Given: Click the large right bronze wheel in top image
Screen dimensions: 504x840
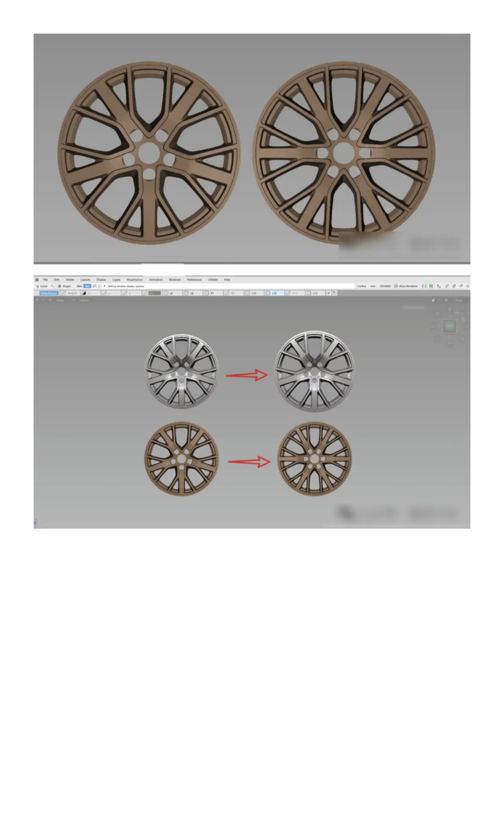Looking at the screenshot, I should 344,153.
